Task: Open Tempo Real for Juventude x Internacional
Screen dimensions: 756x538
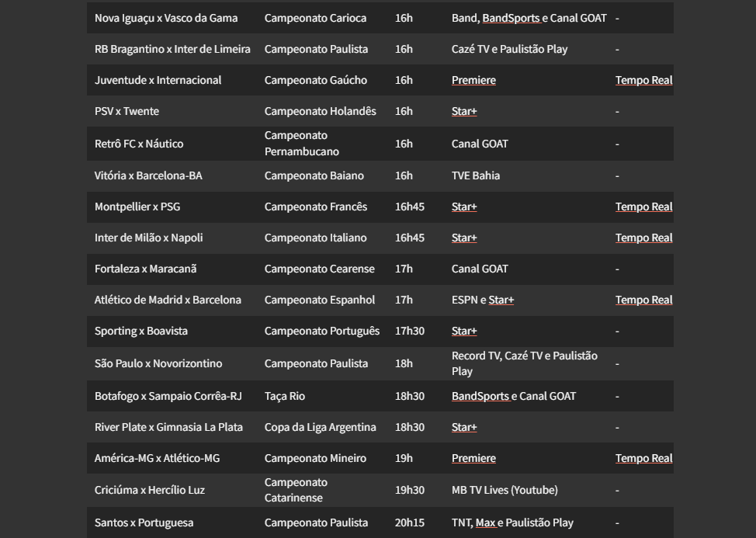Action: click(x=643, y=81)
